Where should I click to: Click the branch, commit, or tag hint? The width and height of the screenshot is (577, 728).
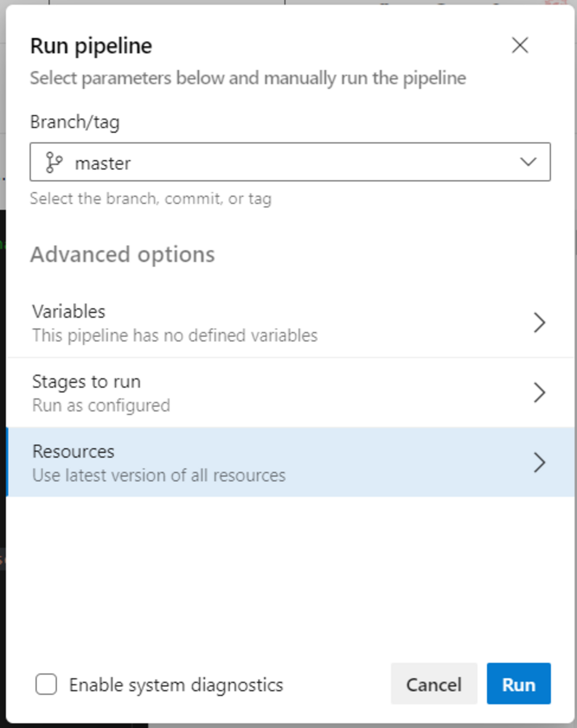pyautogui.click(x=150, y=199)
